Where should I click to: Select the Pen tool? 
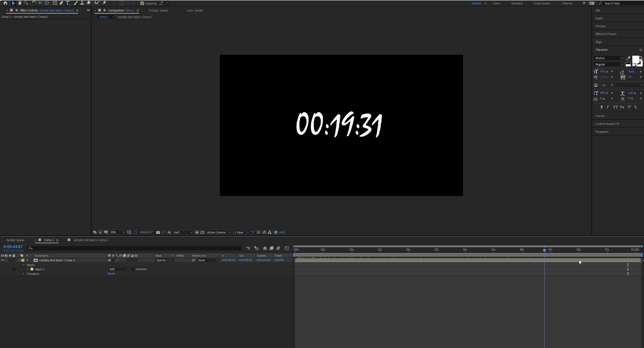61,3
